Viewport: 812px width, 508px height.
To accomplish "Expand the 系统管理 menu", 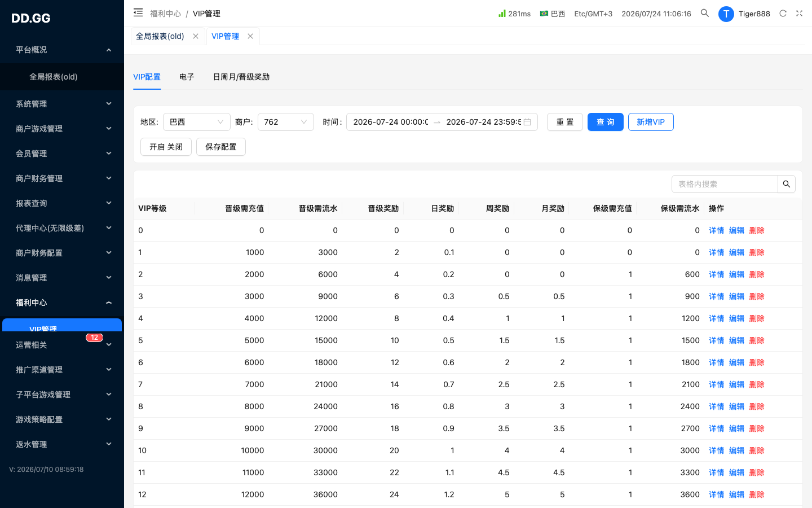I will click(x=62, y=104).
